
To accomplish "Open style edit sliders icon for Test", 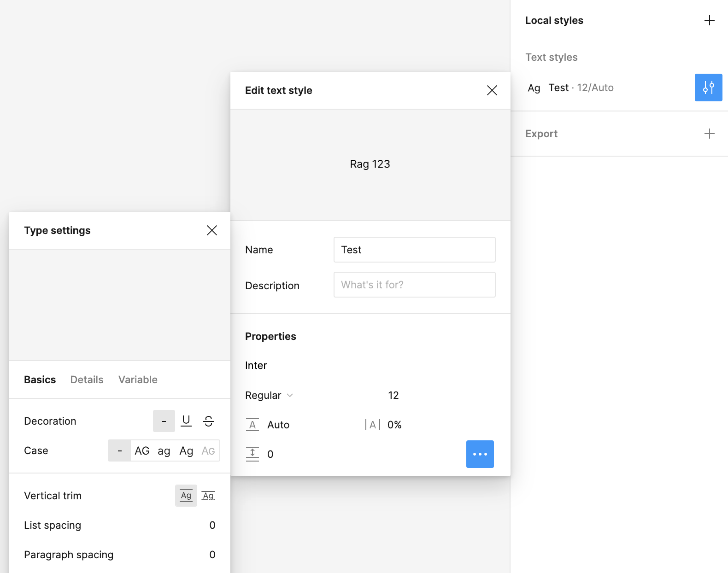I will click(709, 88).
